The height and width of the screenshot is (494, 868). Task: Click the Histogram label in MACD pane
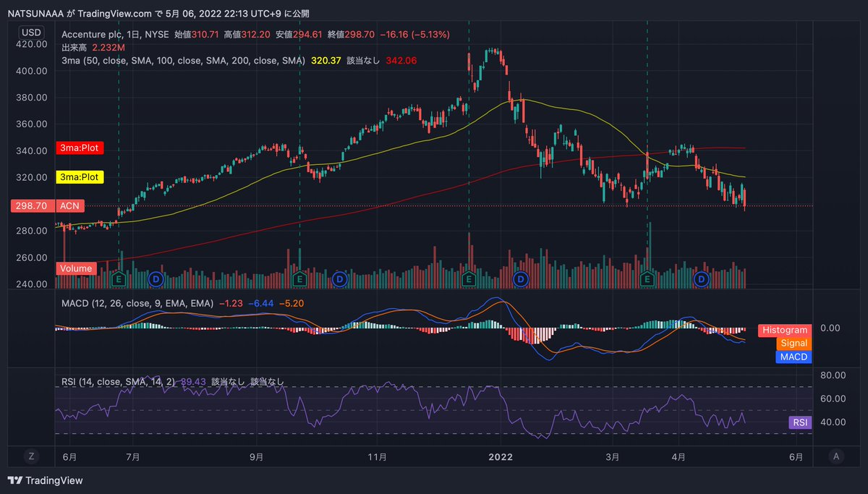[x=785, y=330]
